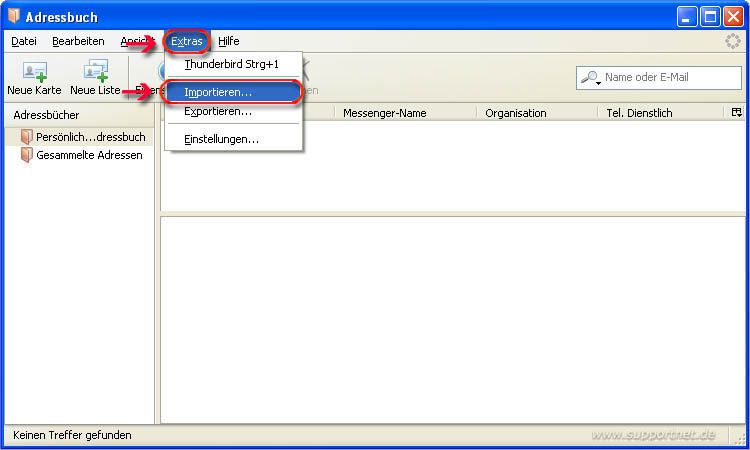Screen dimensions: 750x450
Task: Click the Neue Liste toolbar icon
Action: (96, 71)
